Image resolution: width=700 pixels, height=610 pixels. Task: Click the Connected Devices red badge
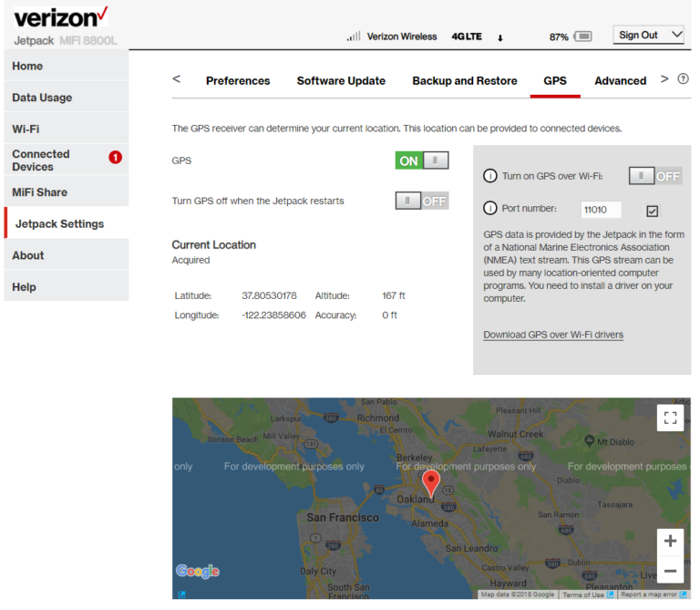point(115,158)
